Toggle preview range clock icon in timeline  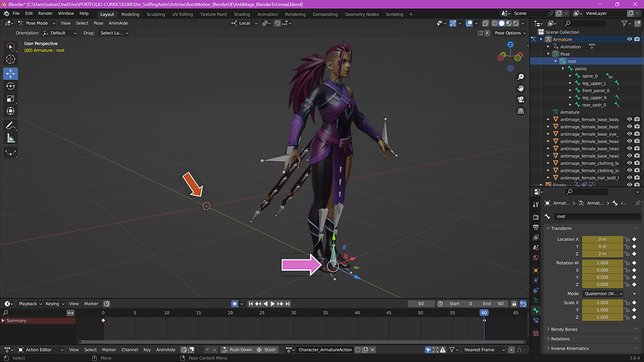(440, 304)
